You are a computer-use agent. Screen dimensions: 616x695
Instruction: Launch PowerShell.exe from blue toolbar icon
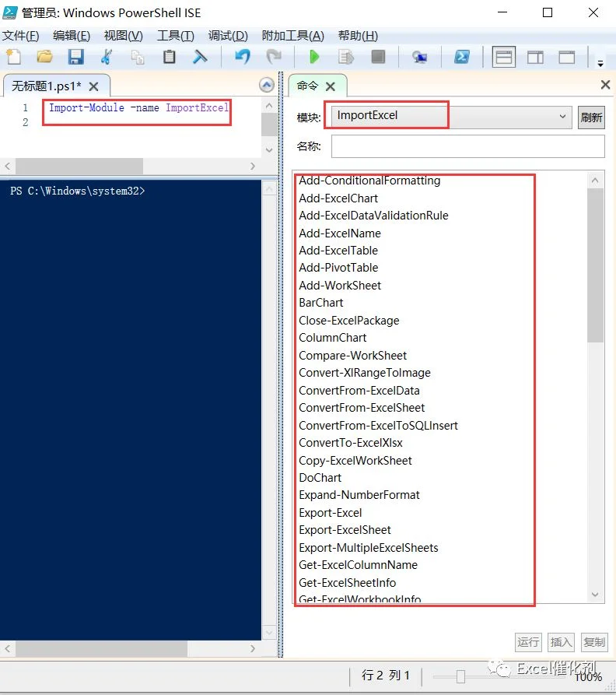tap(462, 57)
